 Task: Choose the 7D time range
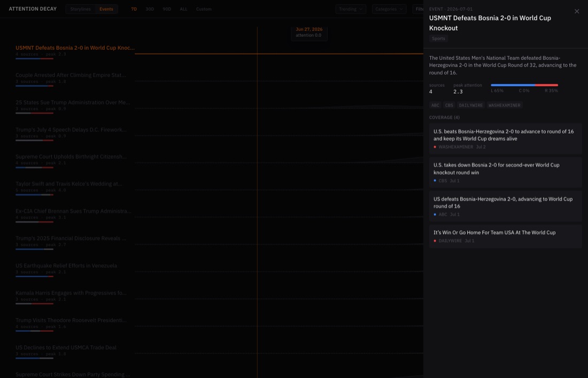coord(134,9)
